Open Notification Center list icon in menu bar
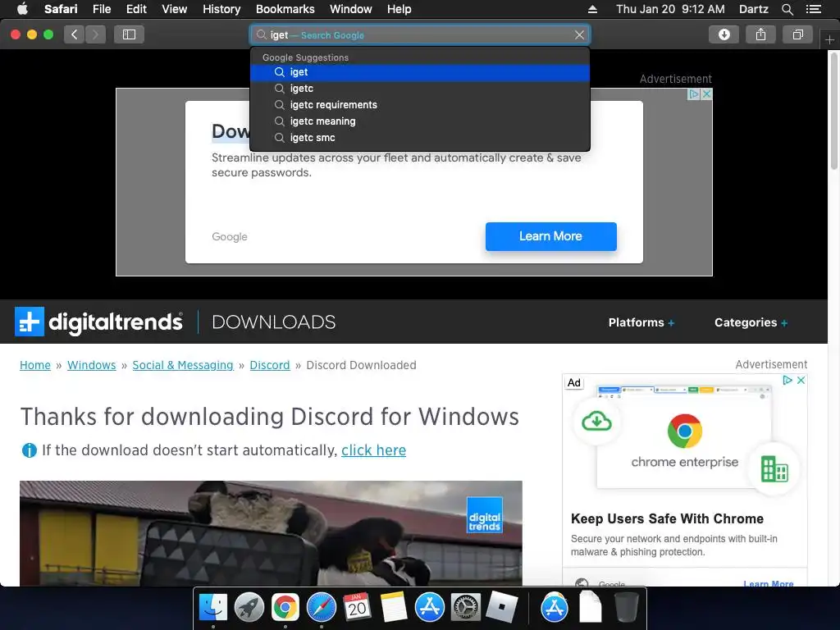Viewport: 840px width, 630px height. tap(814, 9)
